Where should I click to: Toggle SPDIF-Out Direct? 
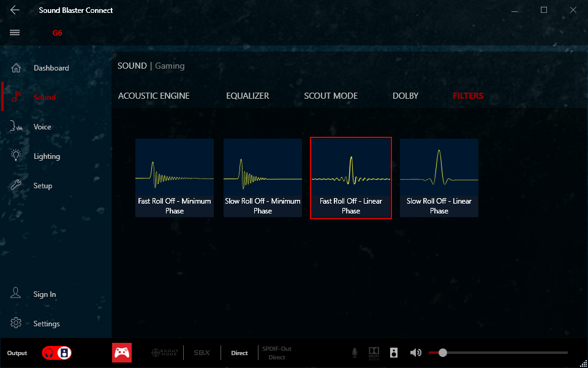(277, 353)
